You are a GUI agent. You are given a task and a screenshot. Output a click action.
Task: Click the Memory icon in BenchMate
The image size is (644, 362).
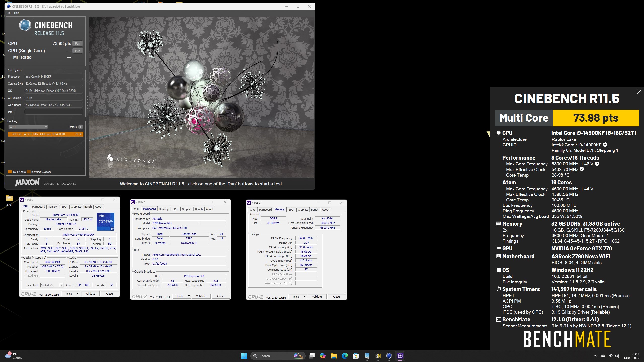499,223
